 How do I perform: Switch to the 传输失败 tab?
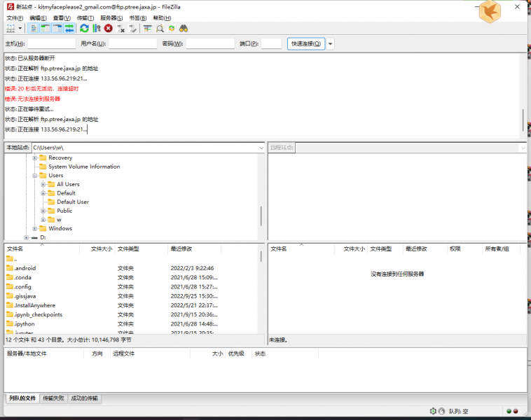[53, 398]
